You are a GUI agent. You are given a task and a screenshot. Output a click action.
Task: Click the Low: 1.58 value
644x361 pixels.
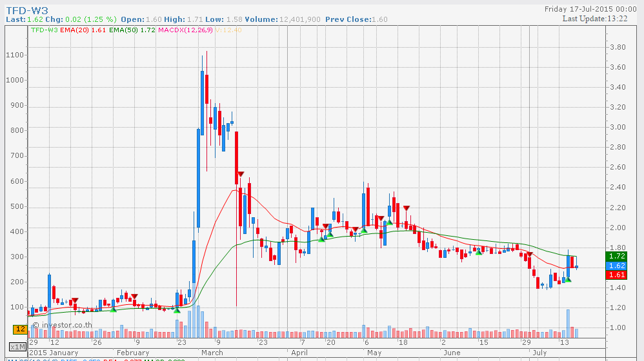(x=224, y=19)
